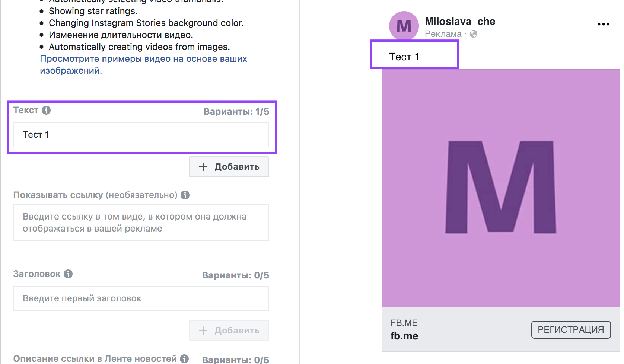Click the Тест 1 text input field

point(141,135)
